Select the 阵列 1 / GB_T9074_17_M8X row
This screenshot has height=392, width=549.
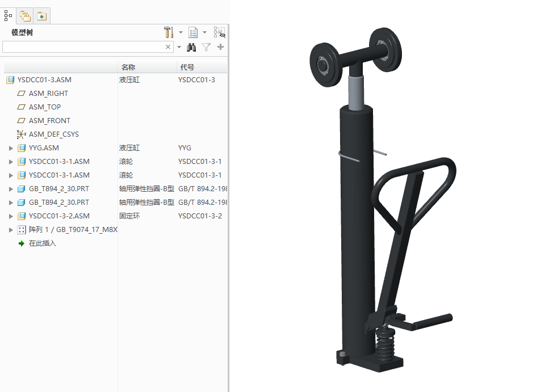(x=73, y=230)
